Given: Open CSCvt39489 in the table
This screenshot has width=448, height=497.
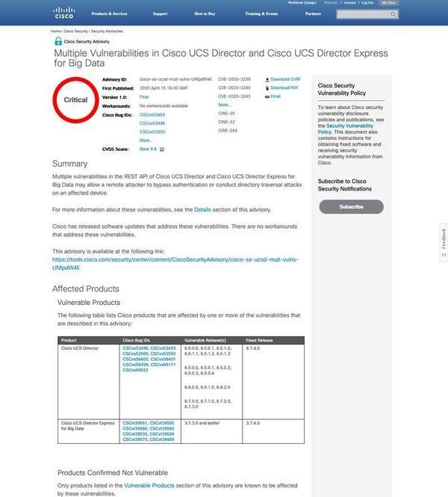Looking at the screenshot, I should pyautogui.click(x=162, y=439).
